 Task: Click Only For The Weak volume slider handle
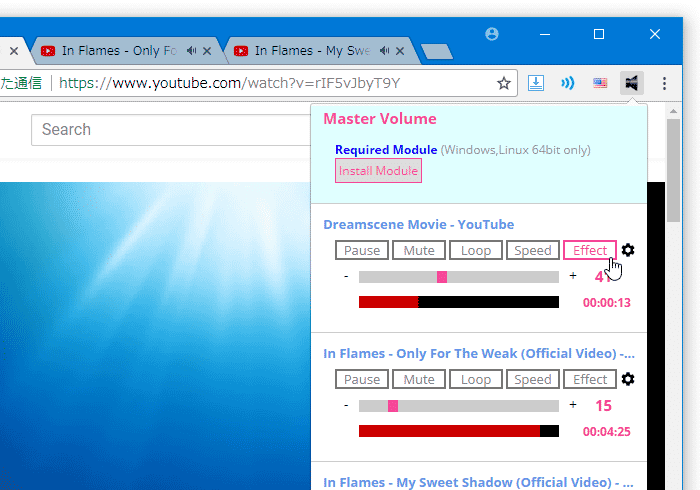[x=393, y=406]
